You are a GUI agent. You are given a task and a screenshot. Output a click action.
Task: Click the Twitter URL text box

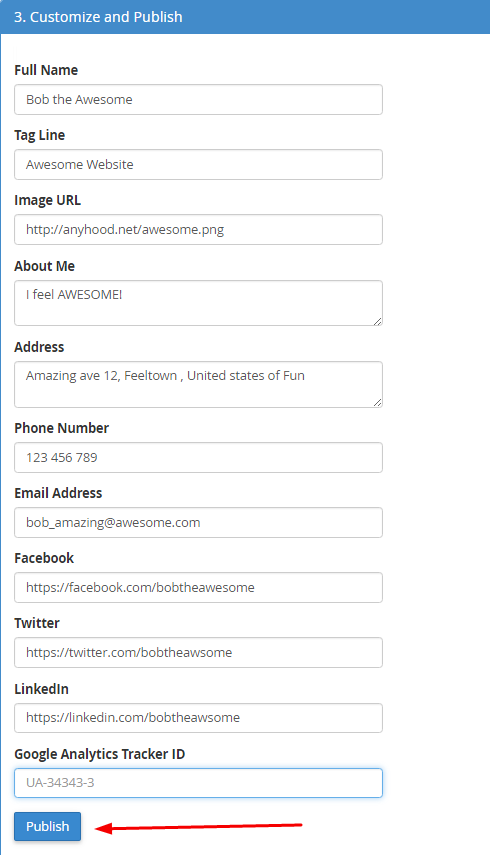click(198, 652)
